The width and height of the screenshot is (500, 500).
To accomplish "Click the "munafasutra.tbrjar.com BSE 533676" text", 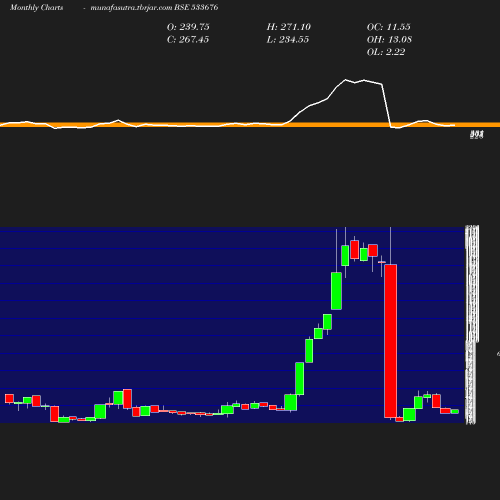I will click(154, 8).
